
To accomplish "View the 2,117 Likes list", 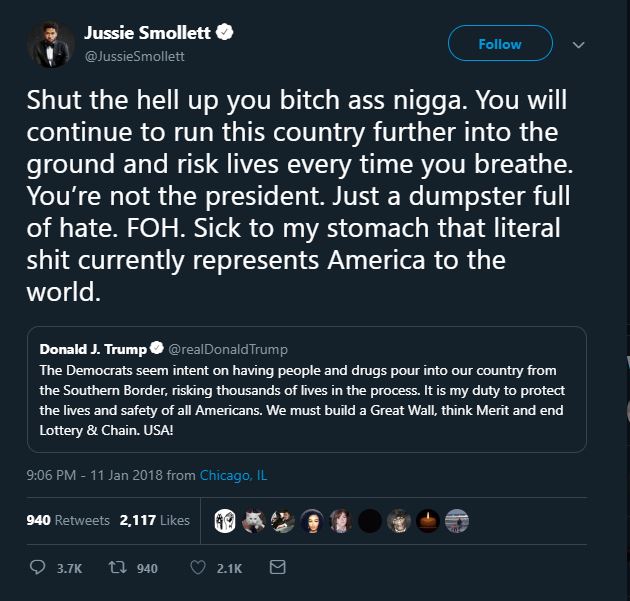I will [x=154, y=520].
